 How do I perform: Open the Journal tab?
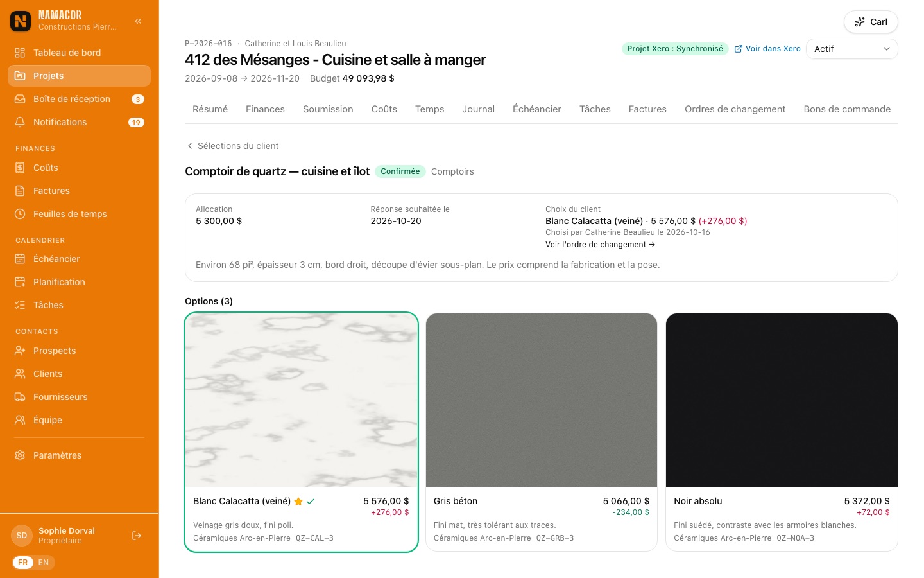click(478, 109)
